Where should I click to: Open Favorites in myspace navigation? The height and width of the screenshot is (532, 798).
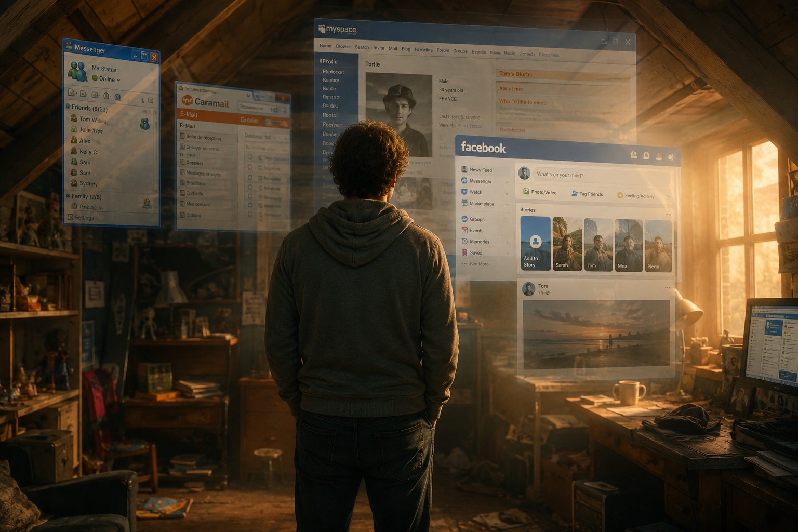[x=423, y=50]
